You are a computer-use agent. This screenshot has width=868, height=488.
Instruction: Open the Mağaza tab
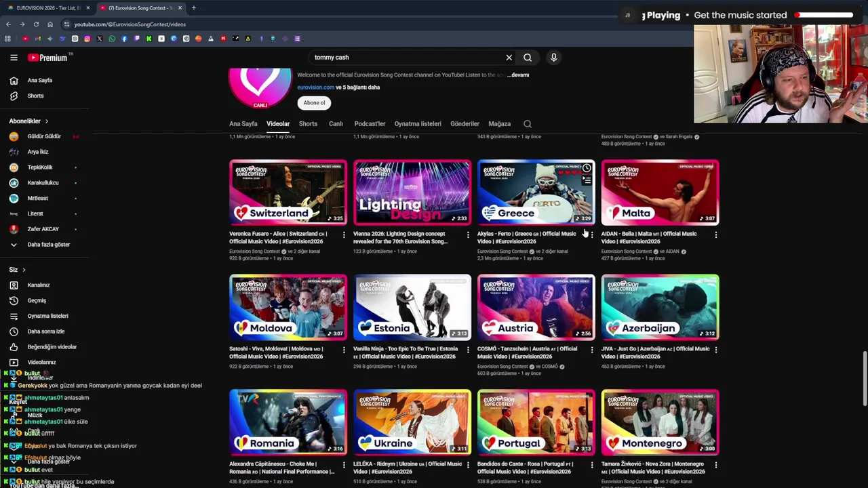(x=500, y=124)
